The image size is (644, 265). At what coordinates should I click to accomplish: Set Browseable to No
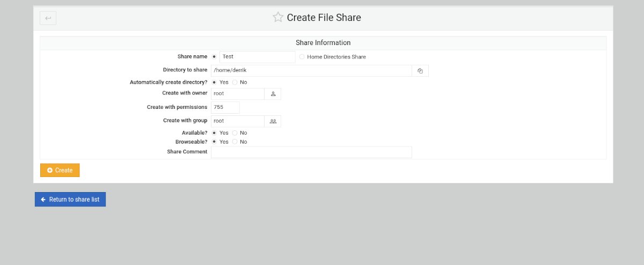click(x=235, y=142)
